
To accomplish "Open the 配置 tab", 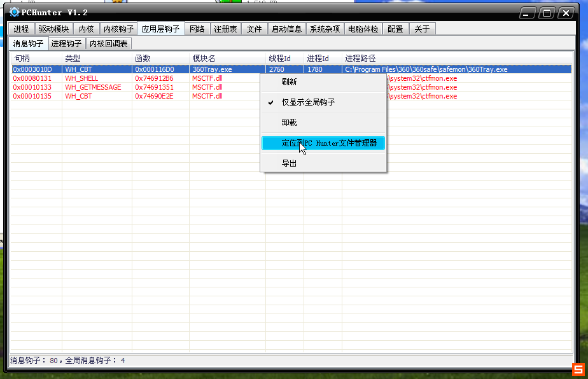I will (x=395, y=29).
